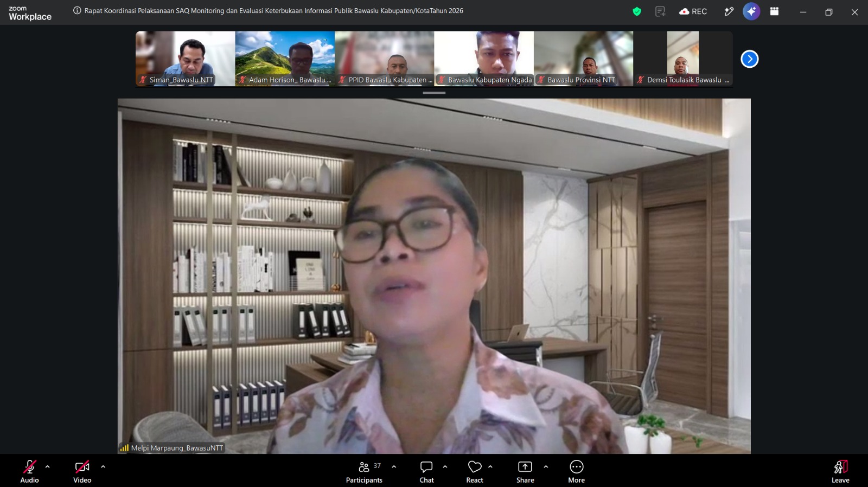
Task: Select the Adam Horison_ Bawaslu video thumbnail
Action: click(x=285, y=59)
